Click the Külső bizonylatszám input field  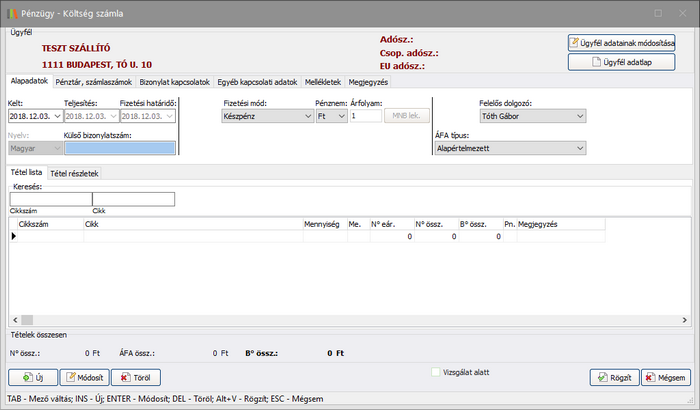point(119,148)
